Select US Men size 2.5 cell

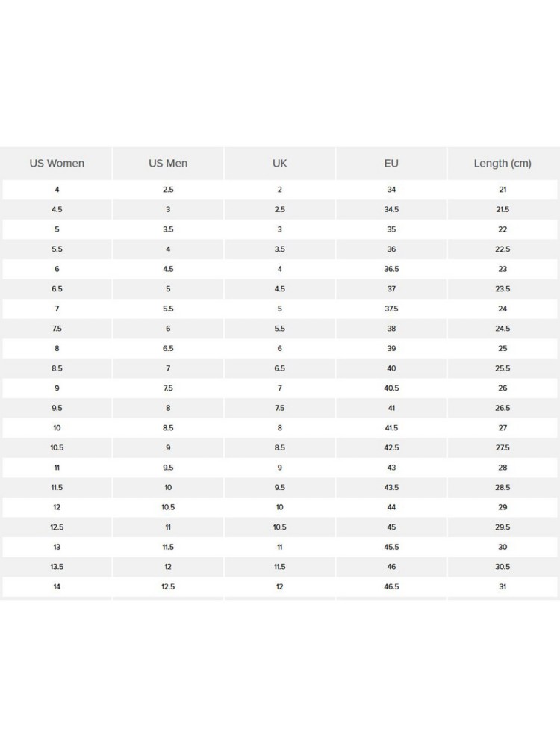[168, 190]
